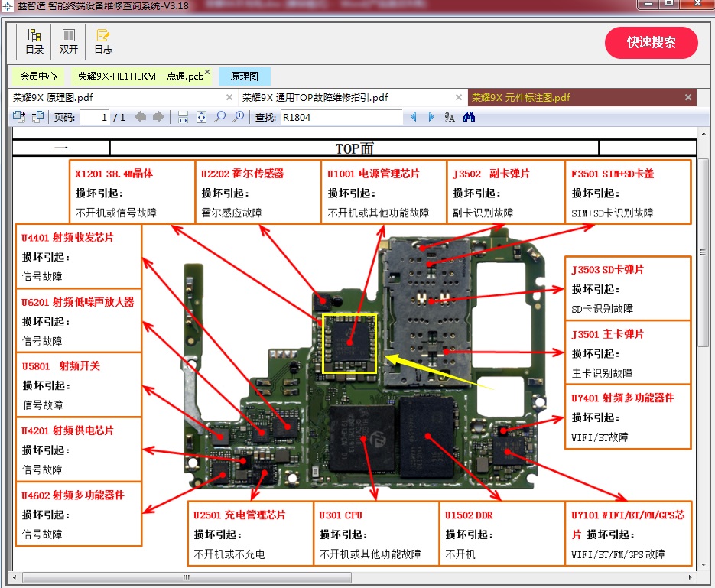Image resolution: width=715 pixels, height=588 pixels.
Task: Go to the previous page arrow
Action: point(141,117)
